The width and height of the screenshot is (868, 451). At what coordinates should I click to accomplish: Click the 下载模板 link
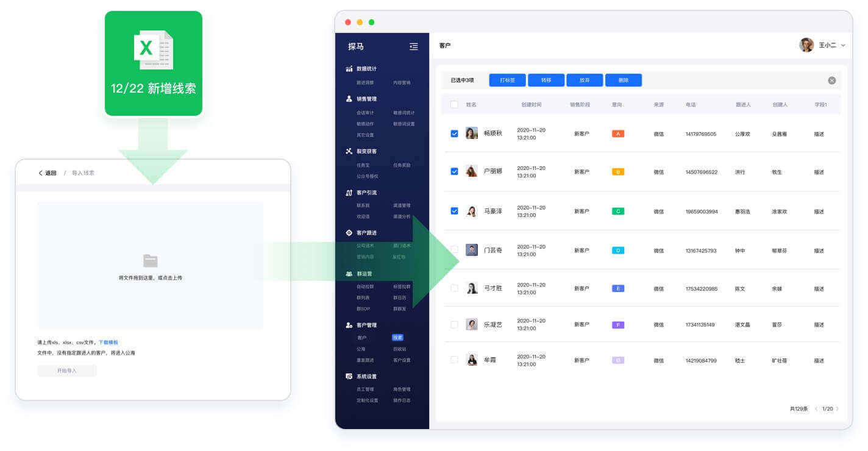click(108, 343)
